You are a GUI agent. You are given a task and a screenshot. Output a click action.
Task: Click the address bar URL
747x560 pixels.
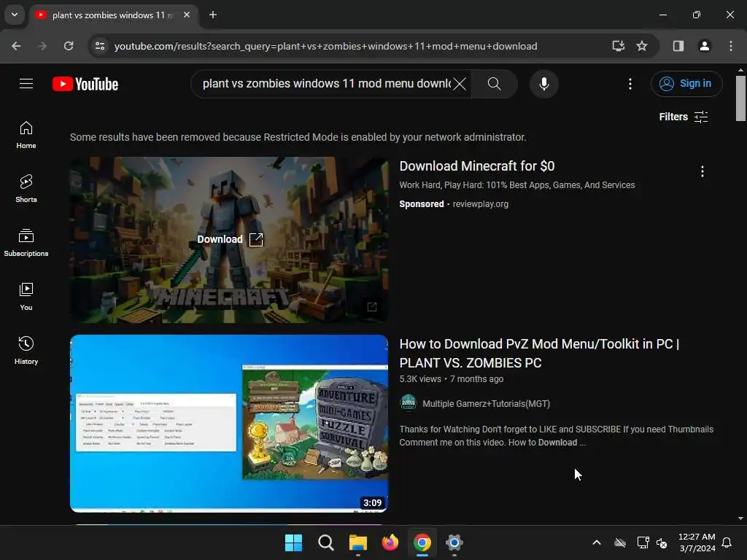tap(326, 46)
